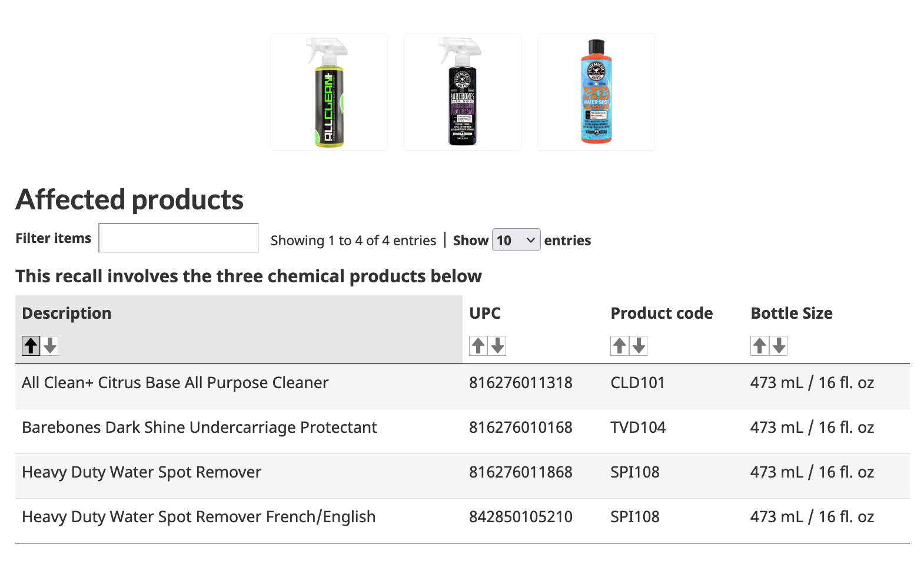Sort Product code column descending
The width and height of the screenshot is (924, 564).
pos(639,346)
